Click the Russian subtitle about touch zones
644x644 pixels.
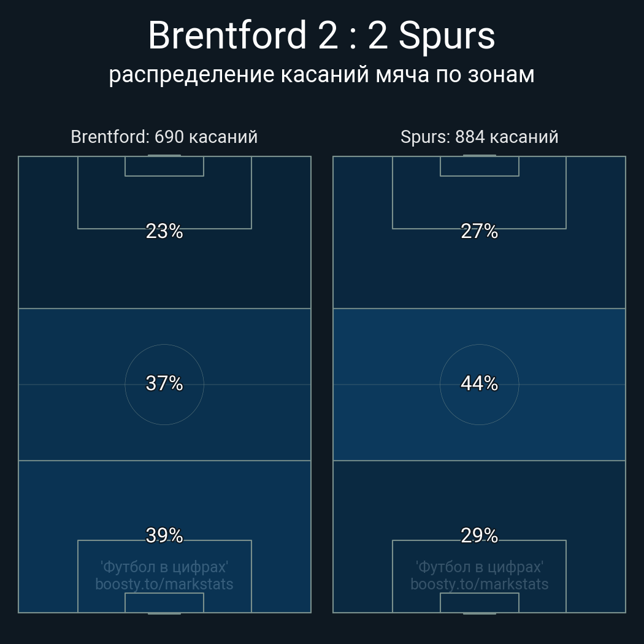(x=321, y=74)
